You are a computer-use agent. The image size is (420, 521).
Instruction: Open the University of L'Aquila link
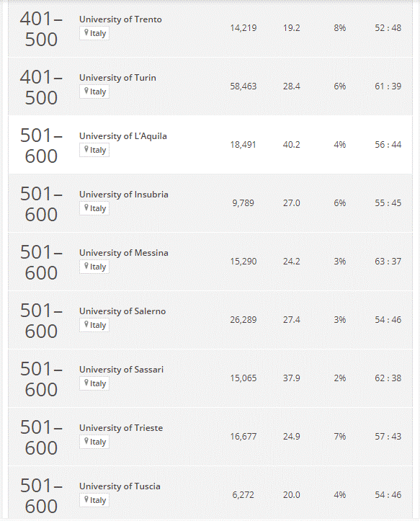pyautogui.click(x=123, y=136)
